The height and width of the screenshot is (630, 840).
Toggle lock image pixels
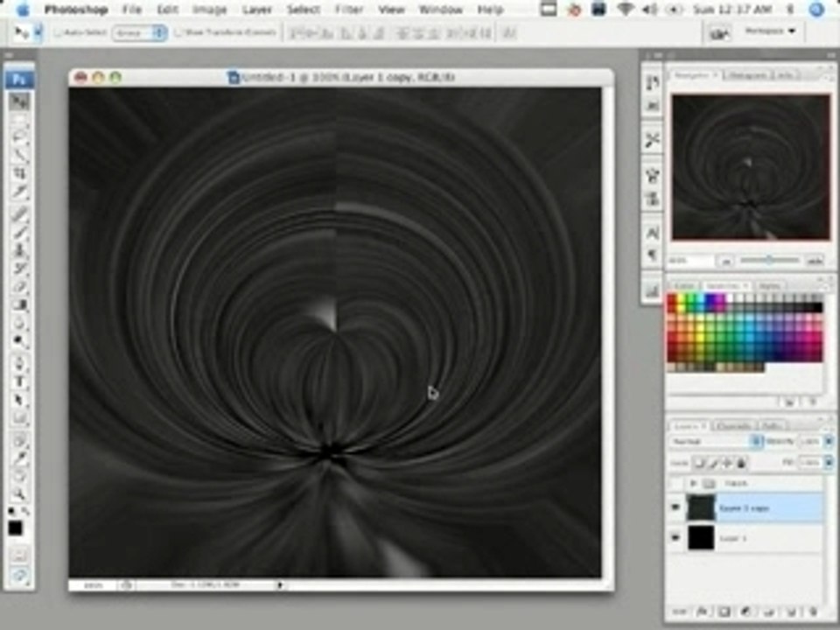click(714, 462)
